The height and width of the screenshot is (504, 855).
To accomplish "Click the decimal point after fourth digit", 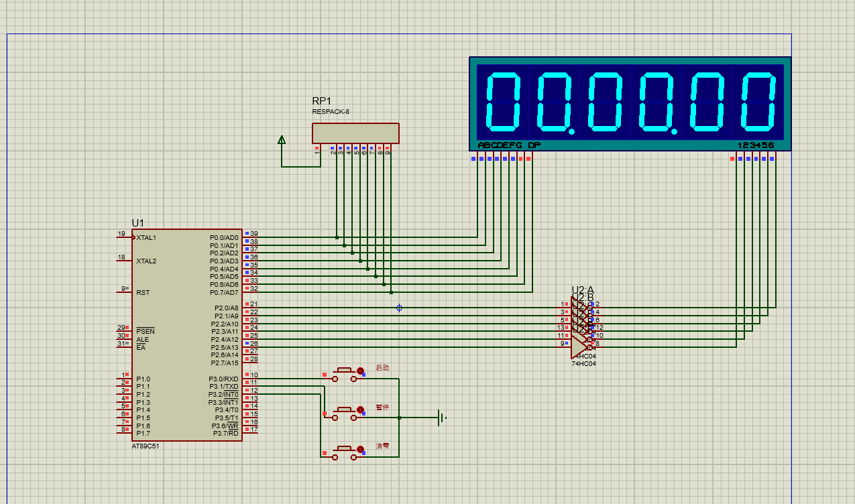I will (x=674, y=131).
